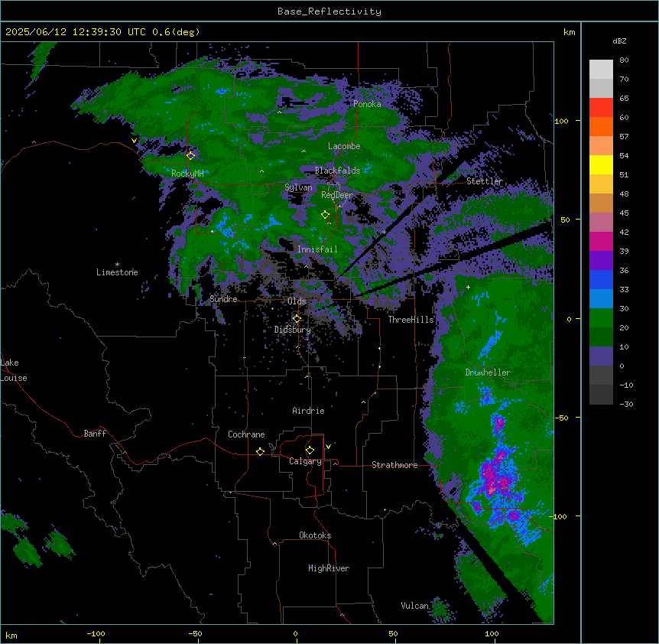Screen dimensions: 659x644
Task: Click the Strathmore label
Action: pos(394,465)
